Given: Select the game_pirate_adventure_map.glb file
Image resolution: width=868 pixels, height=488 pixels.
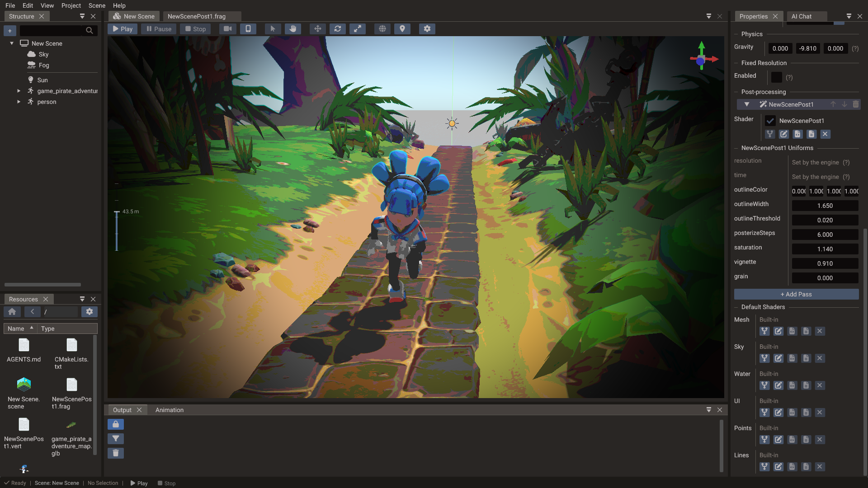Looking at the screenshot, I should click(71, 438).
